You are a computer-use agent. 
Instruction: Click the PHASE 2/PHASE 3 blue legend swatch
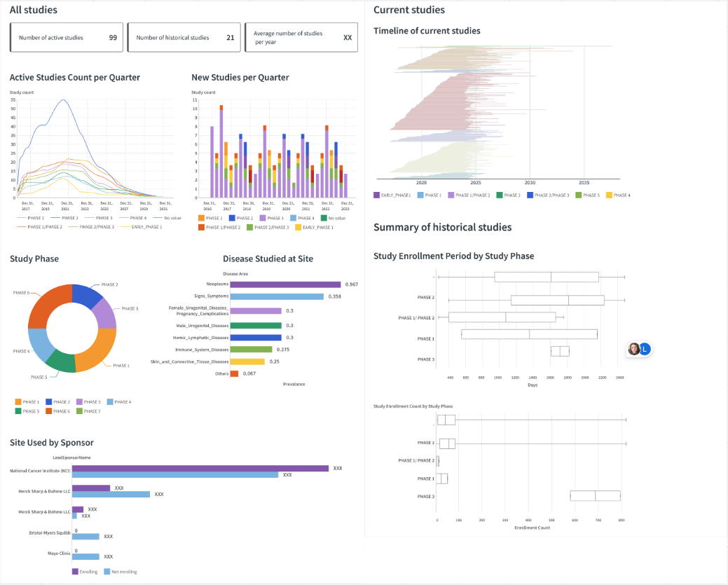(x=530, y=195)
